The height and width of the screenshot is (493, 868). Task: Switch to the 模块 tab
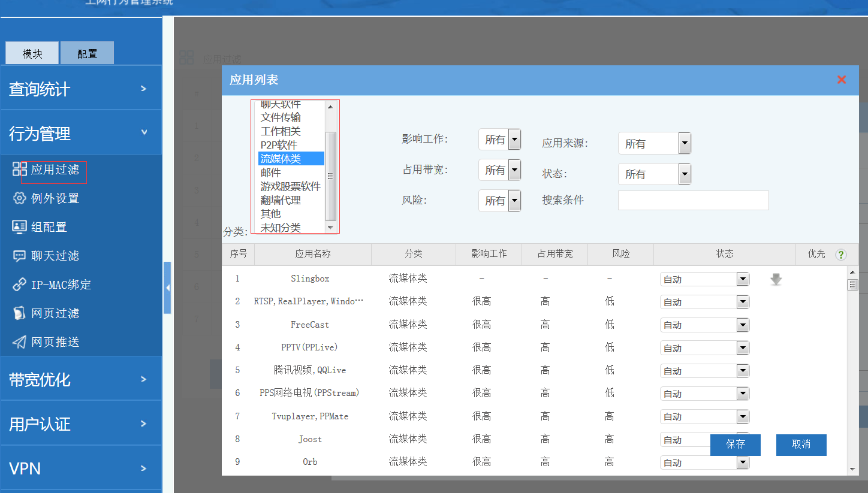coord(32,53)
